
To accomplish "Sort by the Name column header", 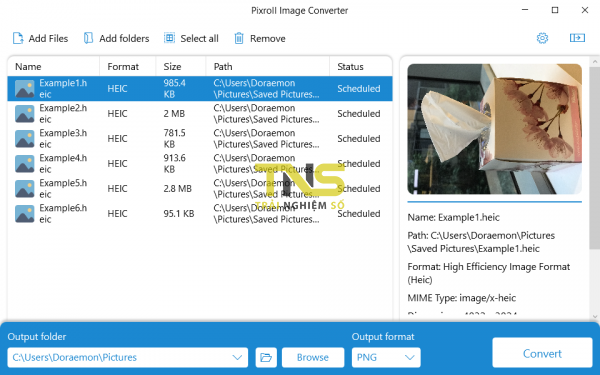I will coord(54,67).
